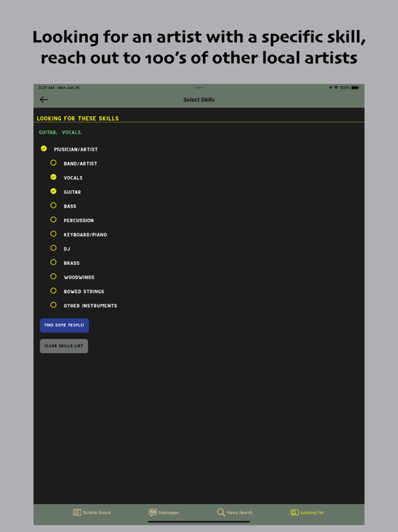Open the Bulletin Board icon
This screenshot has width=398, height=532.
77,512
